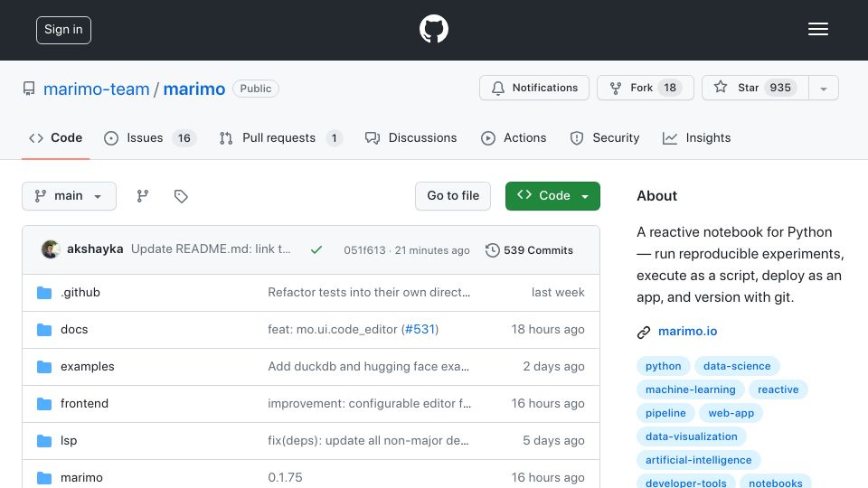Click the .github folder icon

point(44,293)
